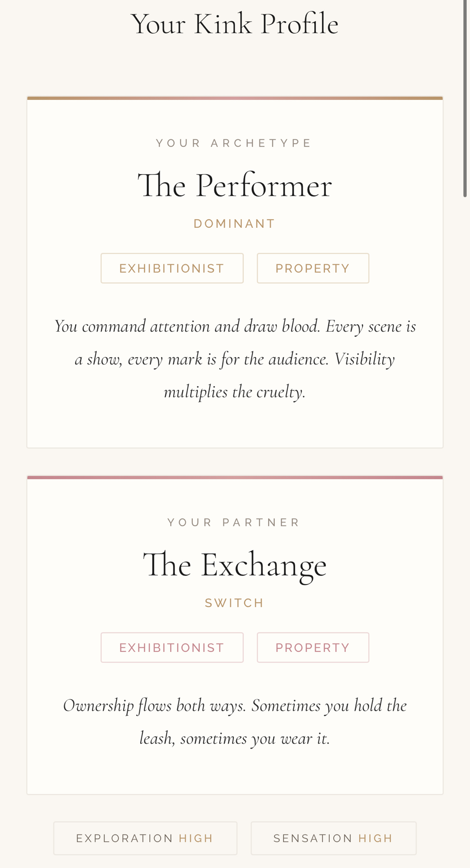This screenshot has height=868, width=470.
Task: Click the "The Exchange" partner heading
Action: pos(235,565)
